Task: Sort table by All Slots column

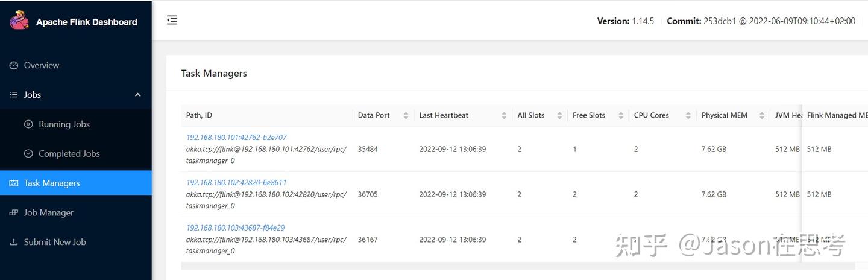Action: 559,116
